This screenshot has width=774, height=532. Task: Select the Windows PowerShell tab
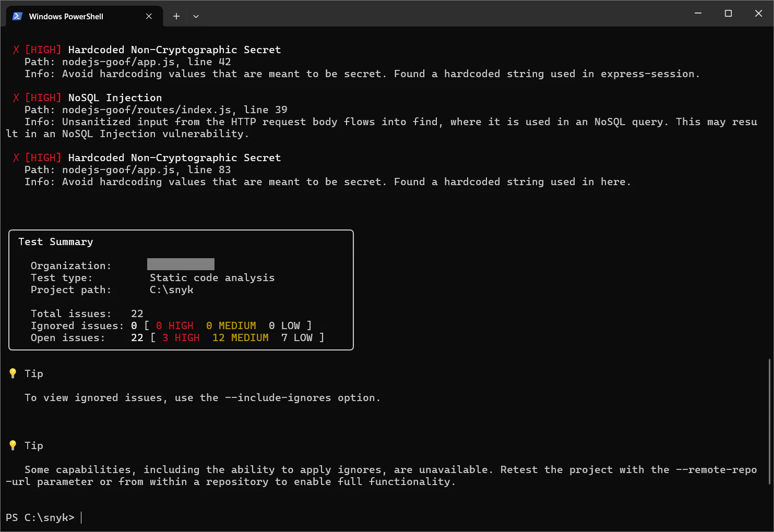coord(85,16)
